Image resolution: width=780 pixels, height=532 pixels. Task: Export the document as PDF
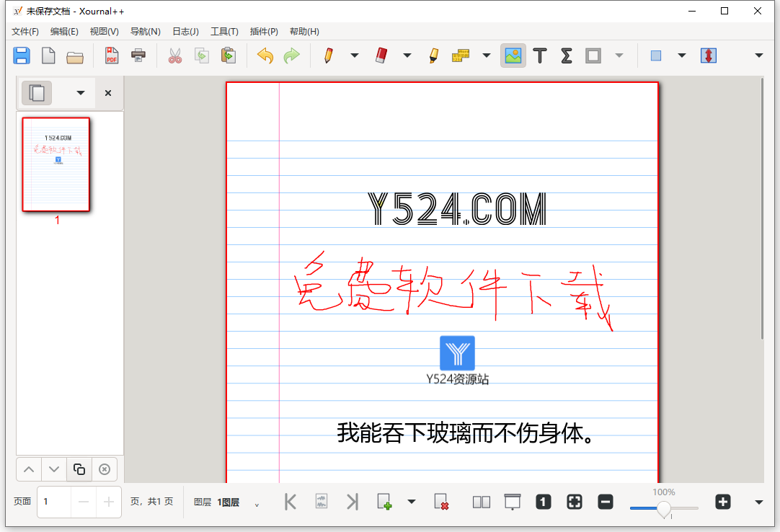click(x=112, y=56)
